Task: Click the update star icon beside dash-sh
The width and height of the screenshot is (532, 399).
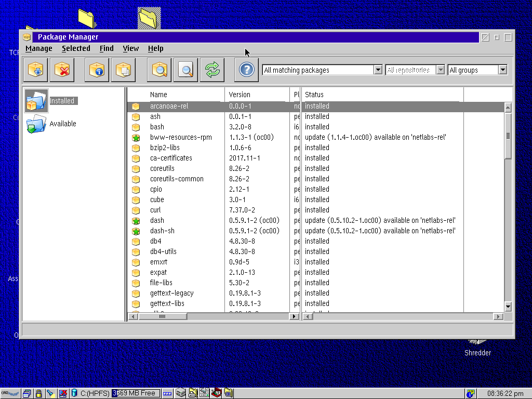Action: [136, 231]
